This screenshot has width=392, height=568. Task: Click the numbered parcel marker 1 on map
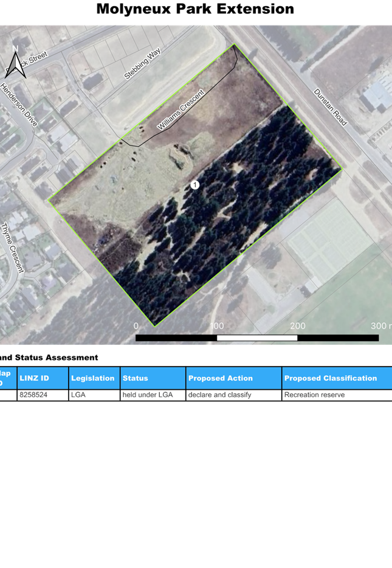[x=195, y=185]
